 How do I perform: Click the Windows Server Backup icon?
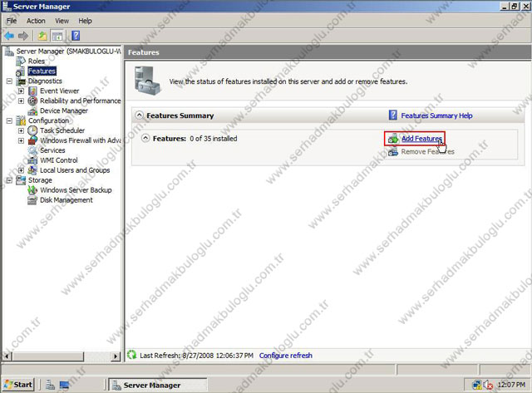pos(32,190)
